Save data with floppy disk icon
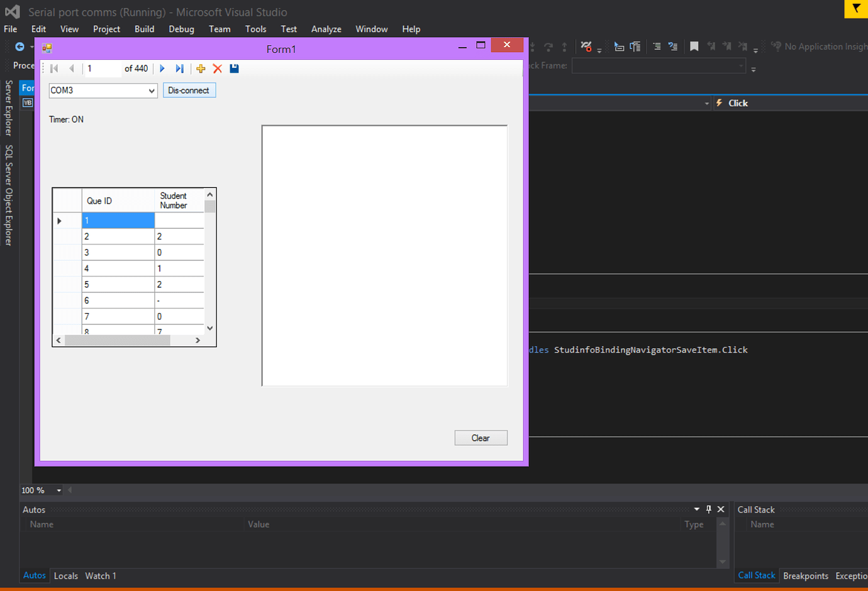Viewport: 868px width, 591px height. pyautogui.click(x=234, y=69)
